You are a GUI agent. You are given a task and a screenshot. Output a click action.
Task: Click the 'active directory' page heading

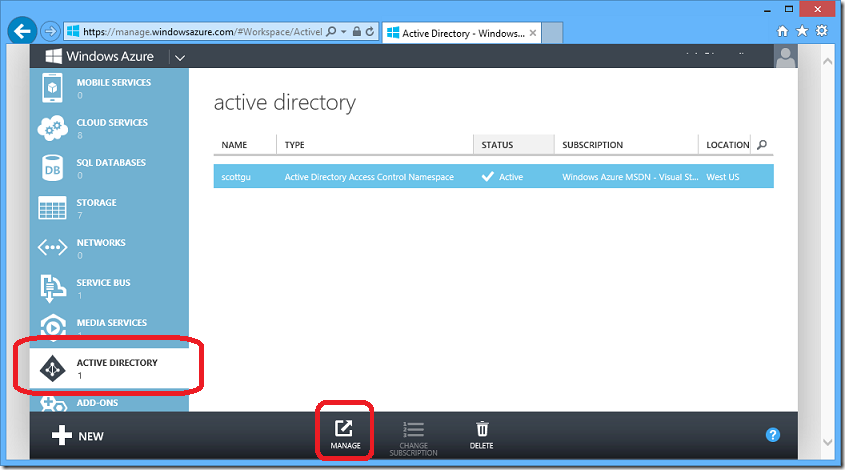(285, 102)
